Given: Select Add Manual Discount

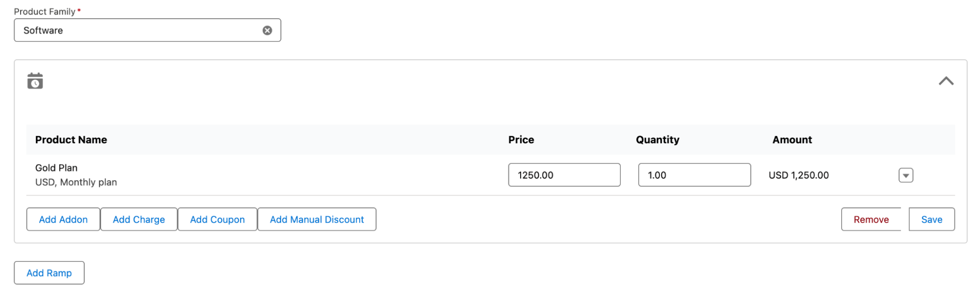Looking at the screenshot, I should click(317, 219).
